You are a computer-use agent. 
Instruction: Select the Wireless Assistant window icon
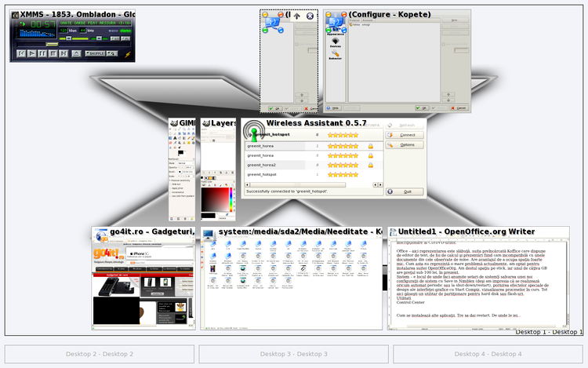(x=253, y=129)
